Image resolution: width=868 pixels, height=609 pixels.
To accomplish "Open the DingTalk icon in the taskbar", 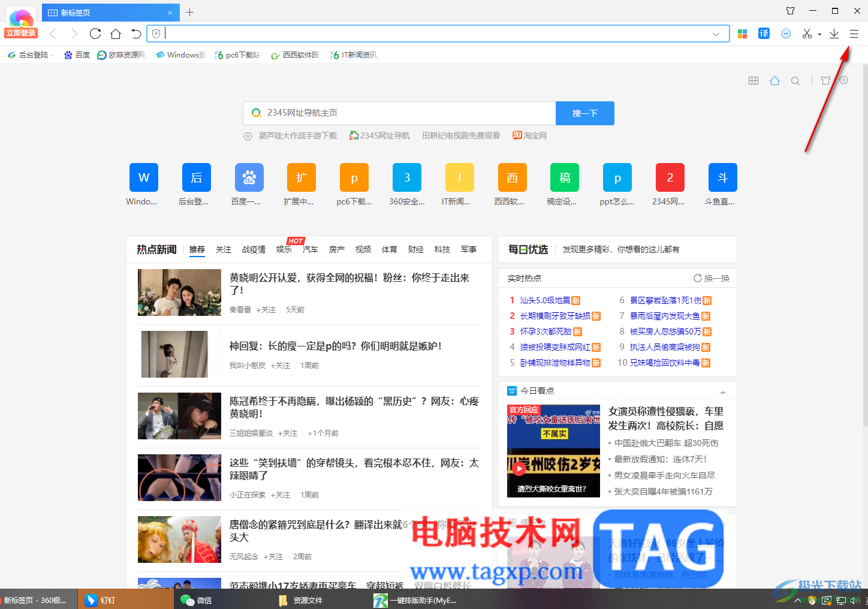I will tap(91, 600).
